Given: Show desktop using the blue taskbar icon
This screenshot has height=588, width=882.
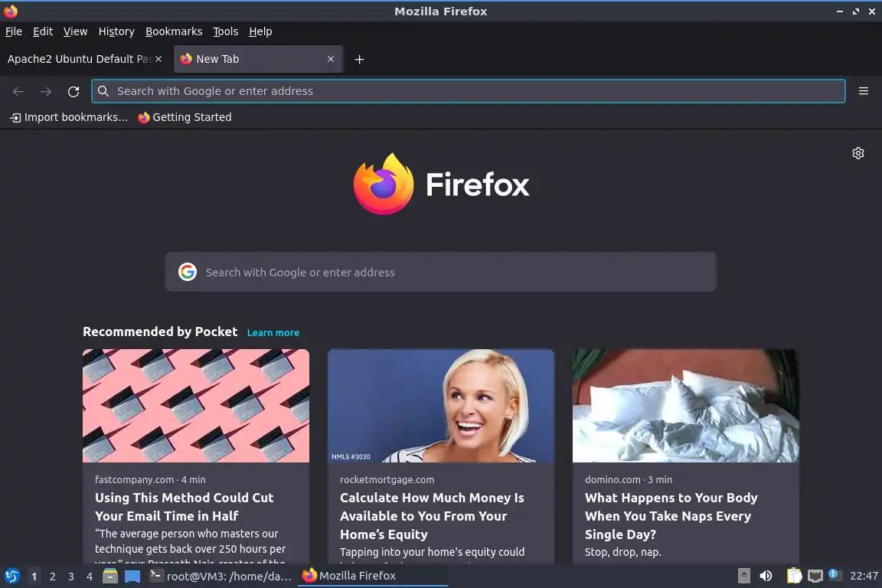Looking at the screenshot, I should [132, 576].
